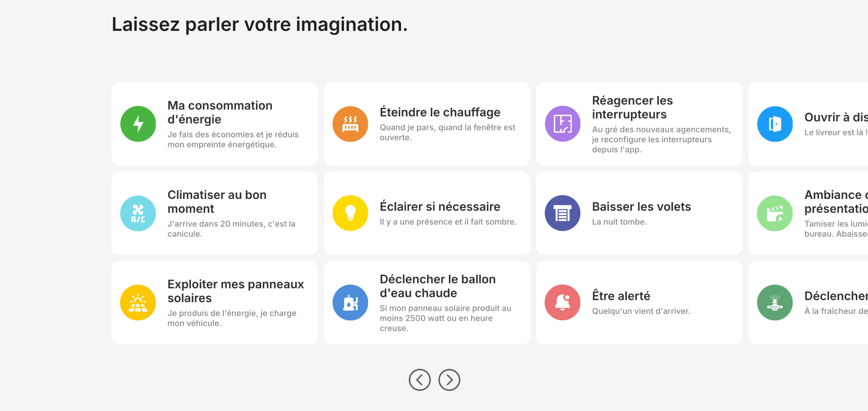Select "Être alerté" card heading
Viewport: 868px width, 411px height.
[x=621, y=296]
